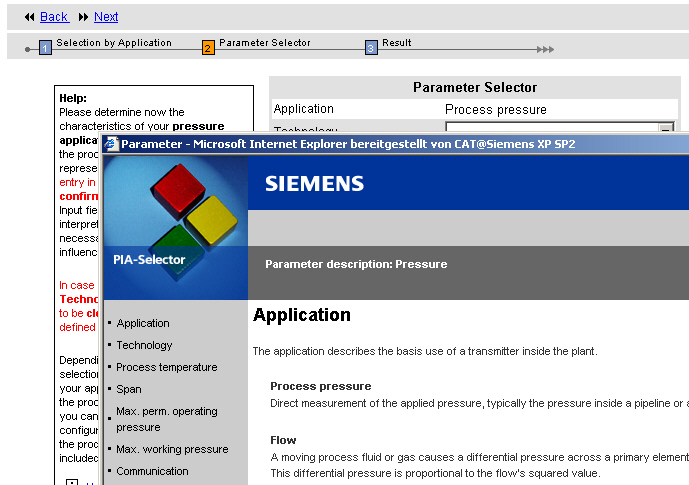Screen dimensions: 689x485
Task: Click orange step 2 box icon
Action: [x=208, y=47]
